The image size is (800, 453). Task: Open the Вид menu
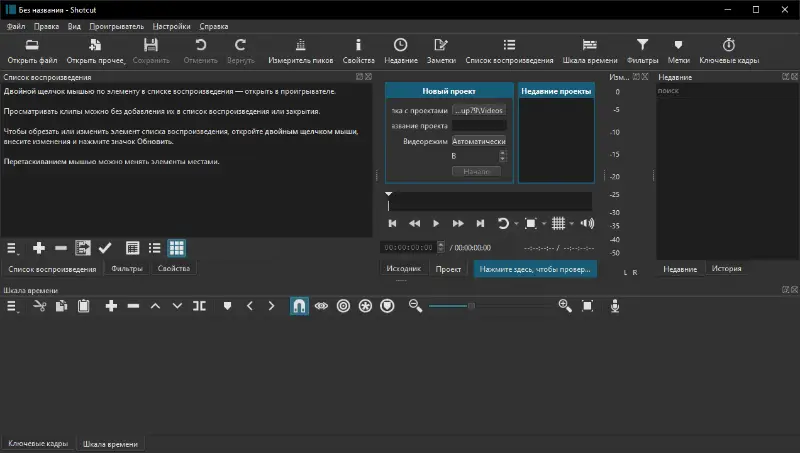pyautogui.click(x=74, y=27)
